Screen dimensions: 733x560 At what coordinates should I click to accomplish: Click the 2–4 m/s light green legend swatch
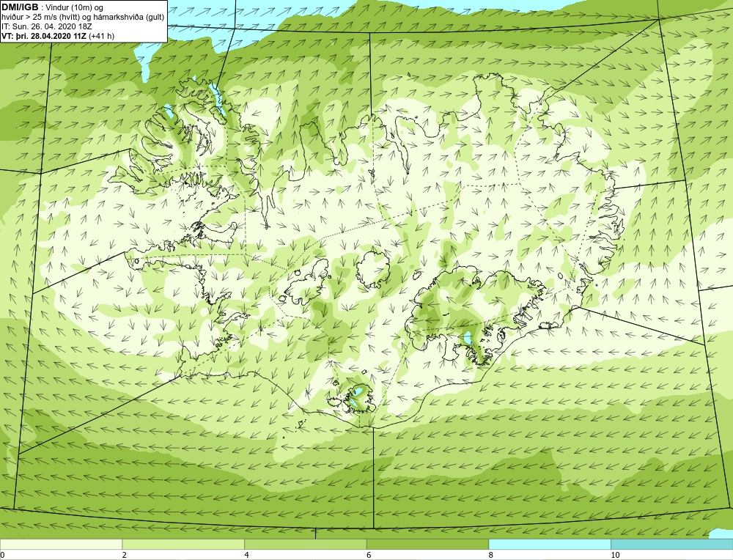click(183, 545)
